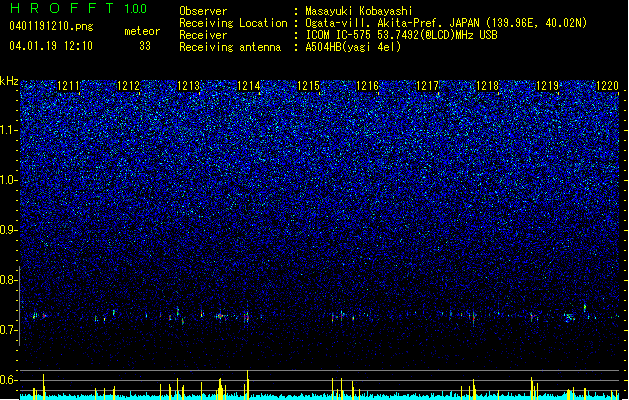Click the kHz axis unit label

(9, 81)
